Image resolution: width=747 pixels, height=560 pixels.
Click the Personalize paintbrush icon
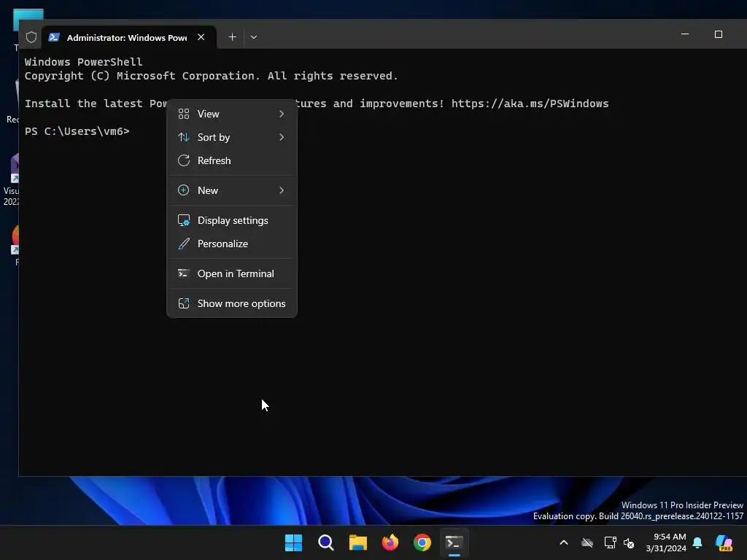[x=183, y=244]
